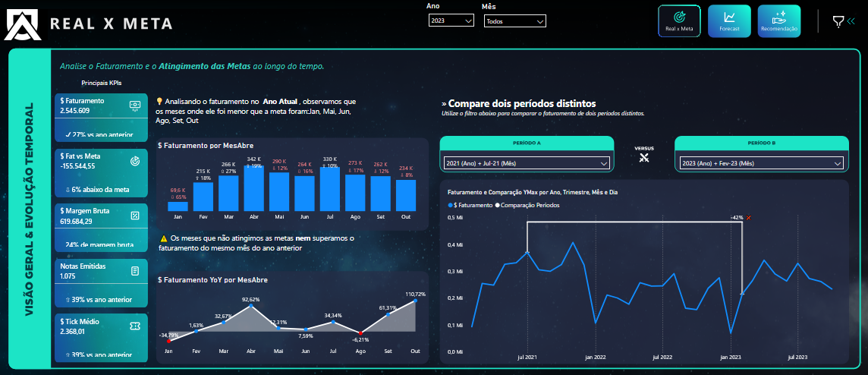Image resolution: width=868 pixels, height=375 pixels.
Task: Go to the Recomendação page
Action: pos(778,21)
